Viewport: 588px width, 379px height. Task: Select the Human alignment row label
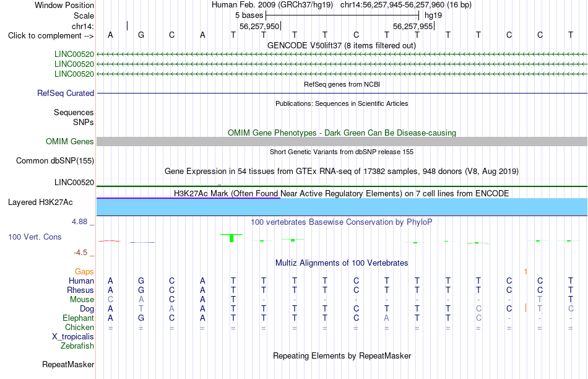81,281
